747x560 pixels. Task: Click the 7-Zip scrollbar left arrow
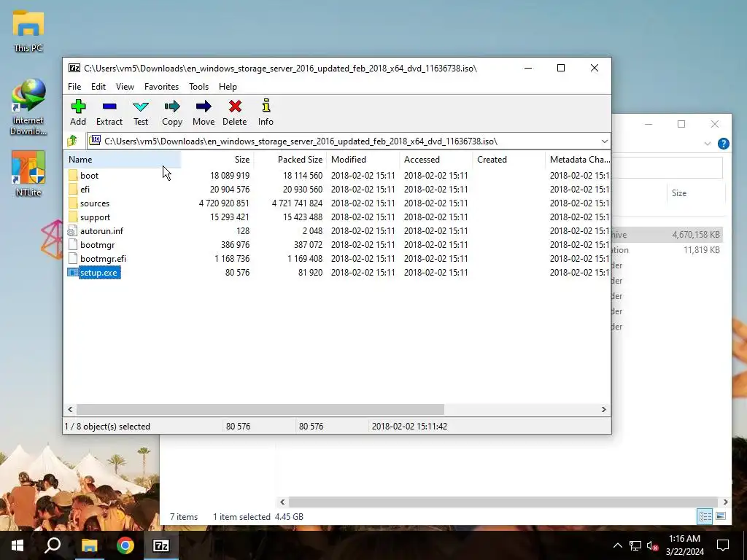(71, 410)
